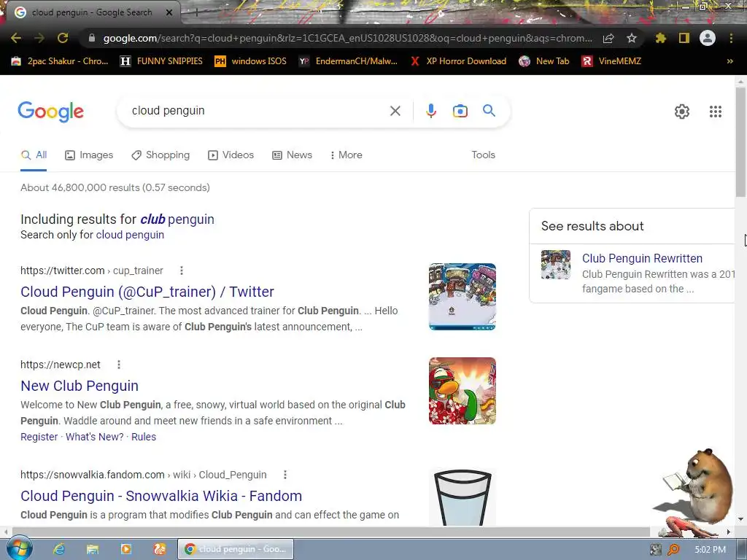The height and width of the screenshot is (560, 747).
Task: Open Club Penguin Rewritten panel link
Action: click(642, 258)
